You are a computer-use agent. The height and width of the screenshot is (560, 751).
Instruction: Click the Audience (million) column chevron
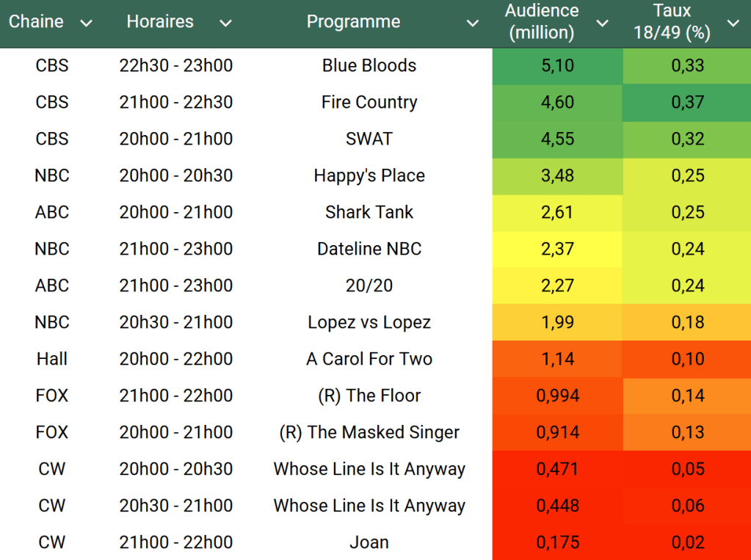click(603, 23)
